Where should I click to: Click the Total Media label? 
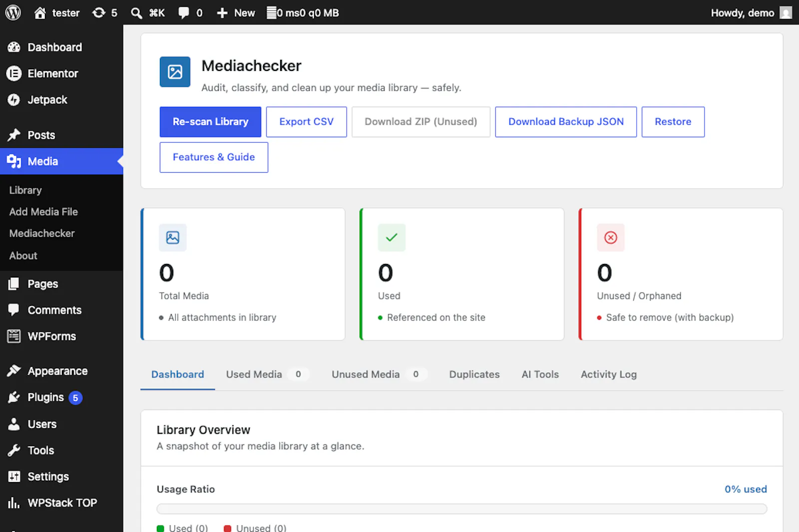(184, 296)
